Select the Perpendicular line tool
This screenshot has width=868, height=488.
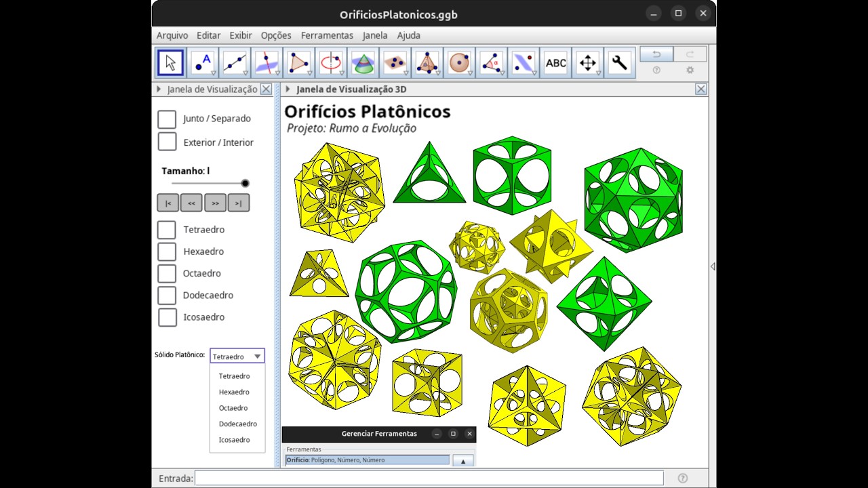tap(267, 63)
